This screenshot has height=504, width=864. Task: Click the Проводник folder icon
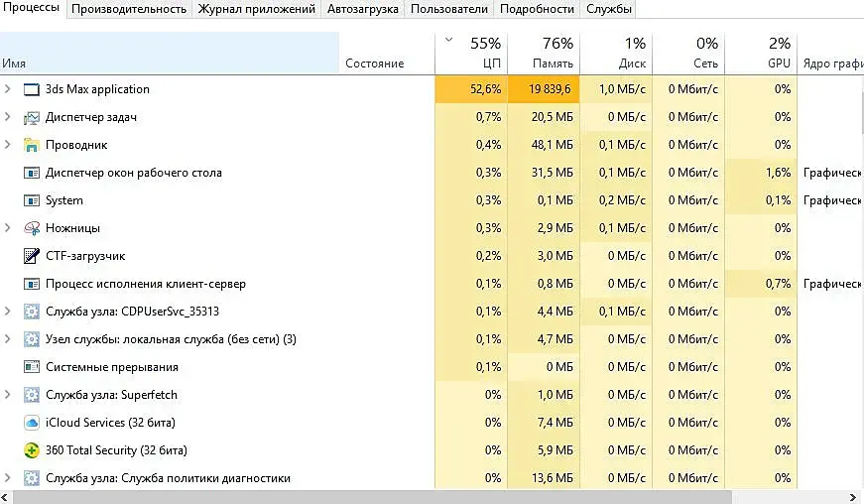coord(32,145)
